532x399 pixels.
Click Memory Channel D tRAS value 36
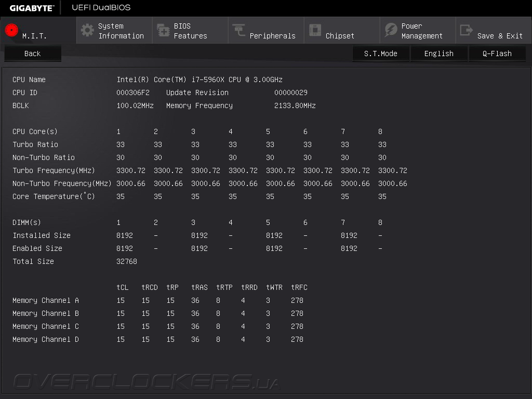tap(195, 339)
